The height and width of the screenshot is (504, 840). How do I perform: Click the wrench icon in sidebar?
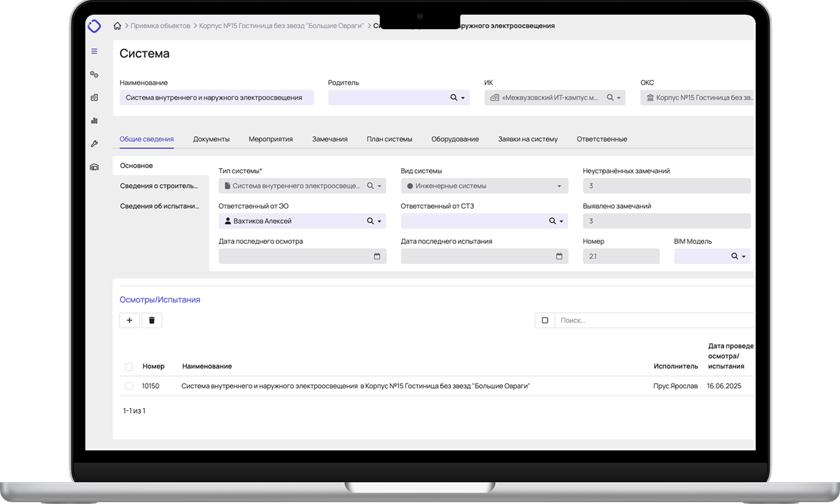pyautogui.click(x=94, y=144)
